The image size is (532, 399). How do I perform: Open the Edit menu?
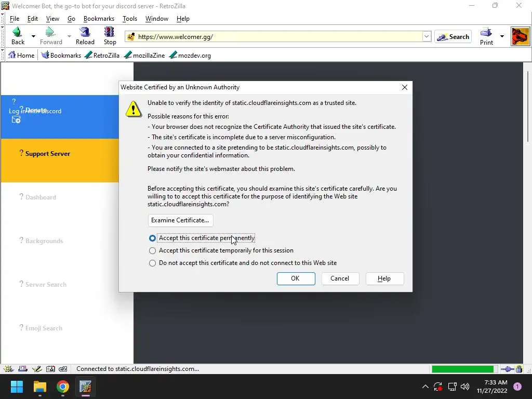[33, 19]
